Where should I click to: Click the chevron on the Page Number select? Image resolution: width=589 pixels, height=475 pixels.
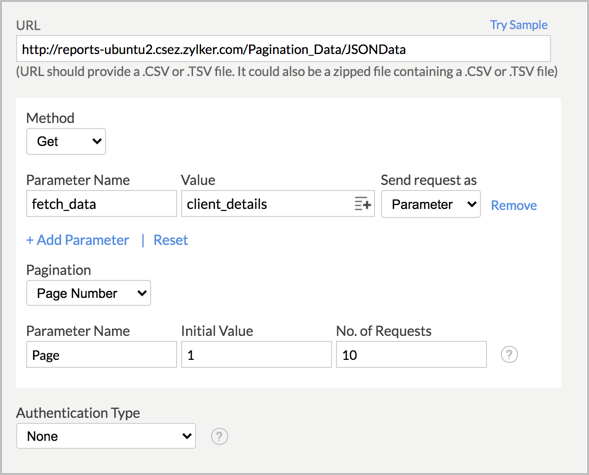(142, 293)
